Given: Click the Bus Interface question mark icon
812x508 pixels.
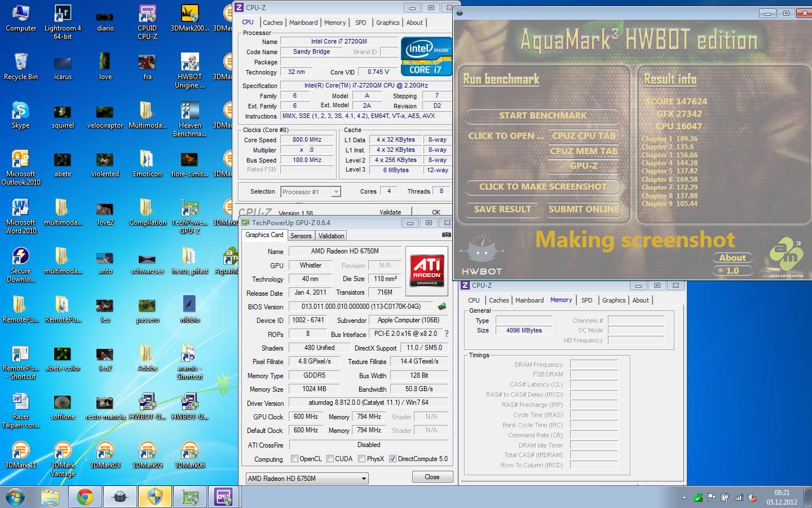Looking at the screenshot, I should pos(447,334).
